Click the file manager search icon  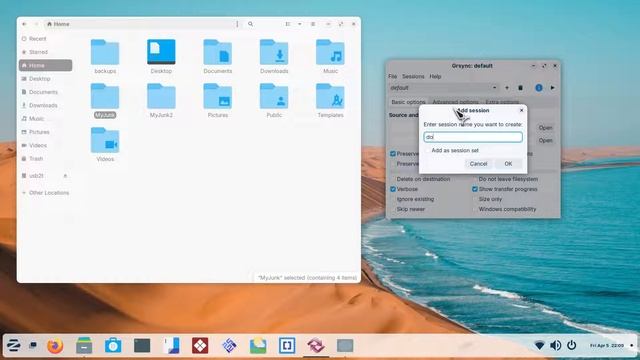click(x=250, y=24)
